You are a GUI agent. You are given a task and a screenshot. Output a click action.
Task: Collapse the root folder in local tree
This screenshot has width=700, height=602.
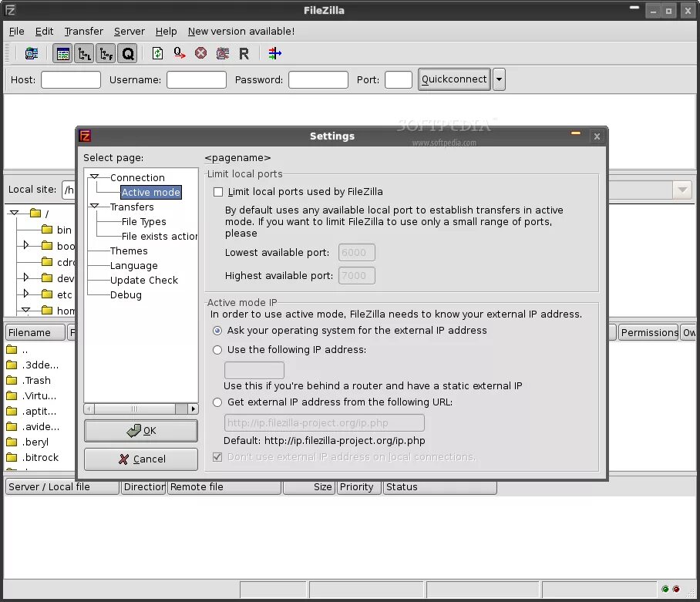(x=15, y=213)
